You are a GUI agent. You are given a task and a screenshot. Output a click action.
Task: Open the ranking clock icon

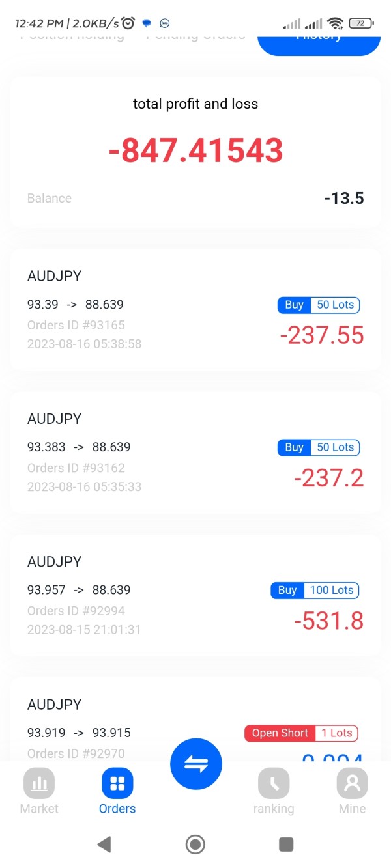(x=274, y=783)
